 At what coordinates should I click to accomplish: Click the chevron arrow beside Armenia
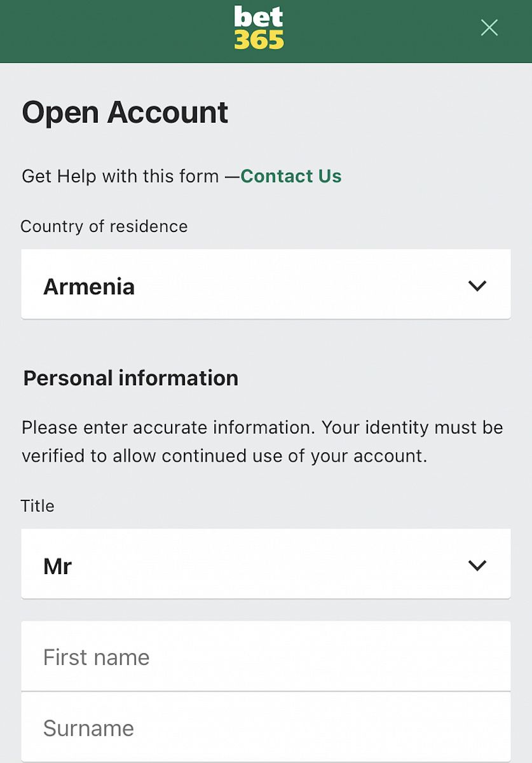pos(477,286)
